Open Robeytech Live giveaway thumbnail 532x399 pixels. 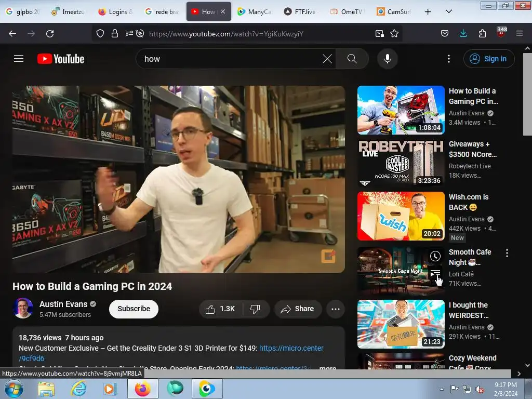click(x=401, y=163)
